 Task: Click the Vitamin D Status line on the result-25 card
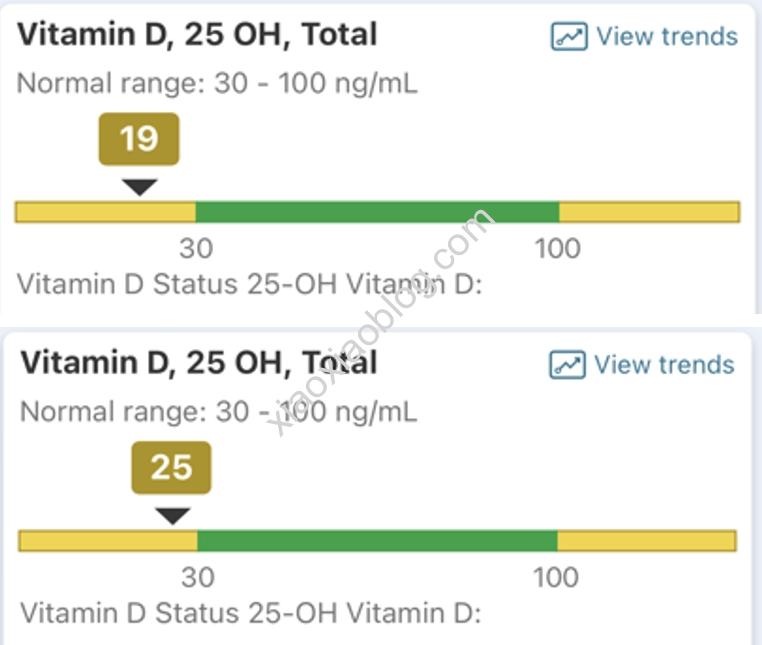click(x=250, y=612)
